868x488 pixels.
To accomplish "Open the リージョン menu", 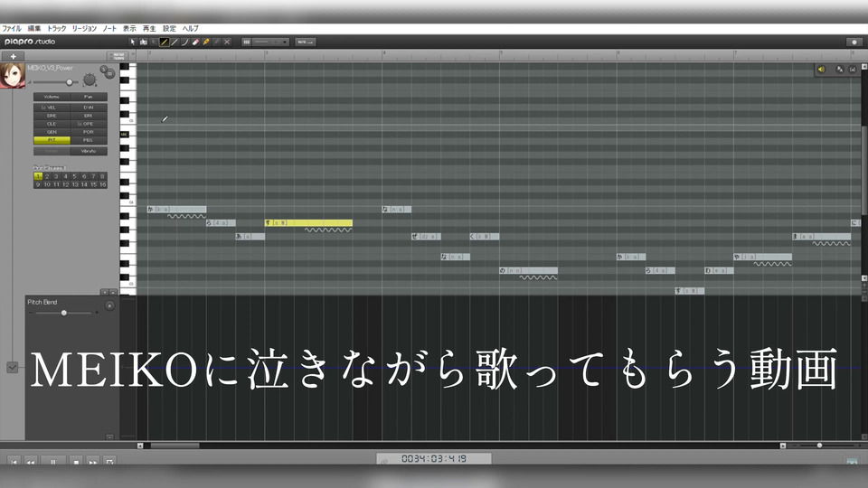I will [x=84, y=28].
